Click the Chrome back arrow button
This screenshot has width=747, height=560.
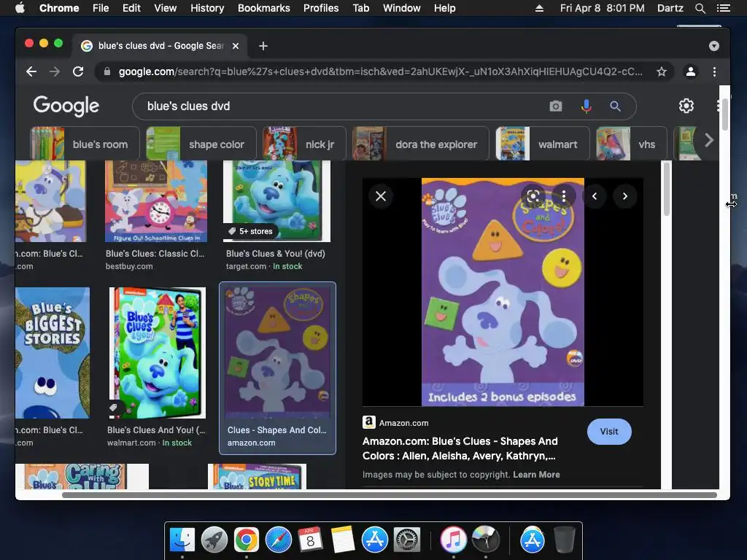point(31,71)
